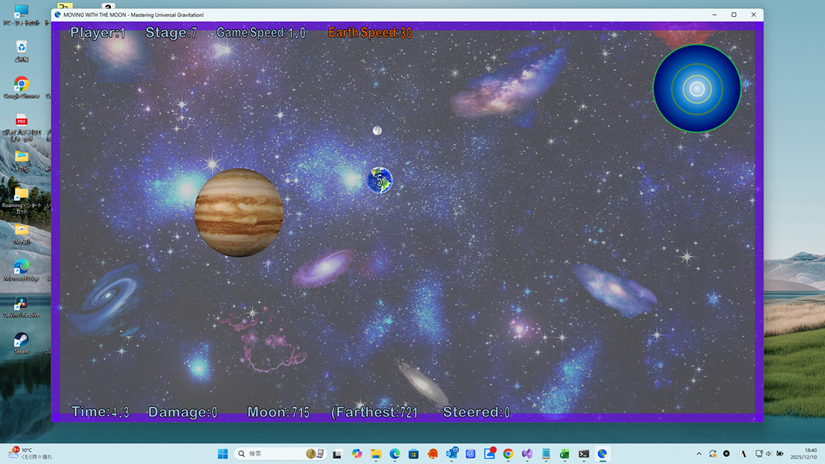825x464 pixels.
Task: Click the Steered:0 counter
Action: pyautogui.click(x=476, y=412)
